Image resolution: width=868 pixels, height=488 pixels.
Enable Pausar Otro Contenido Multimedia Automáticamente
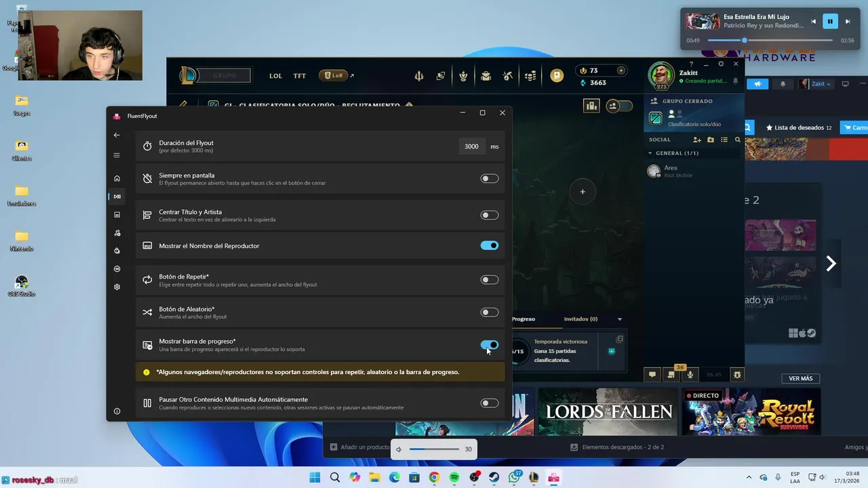pos(490,403)
